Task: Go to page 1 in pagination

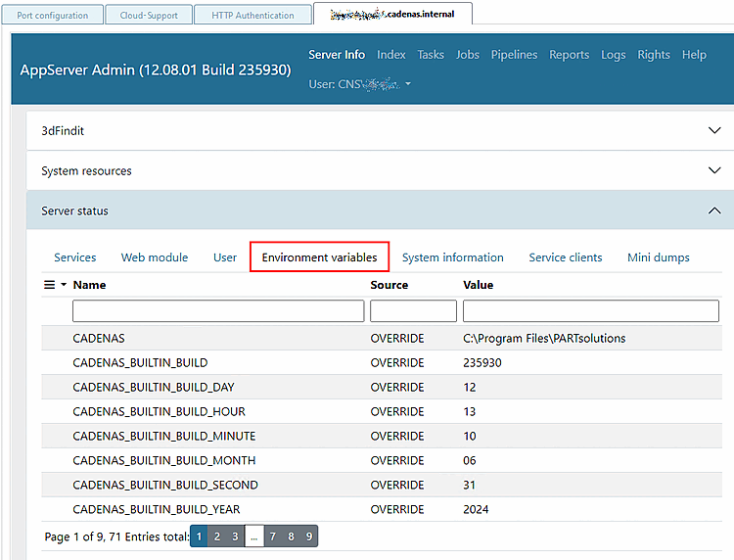Action: point(199,537)
